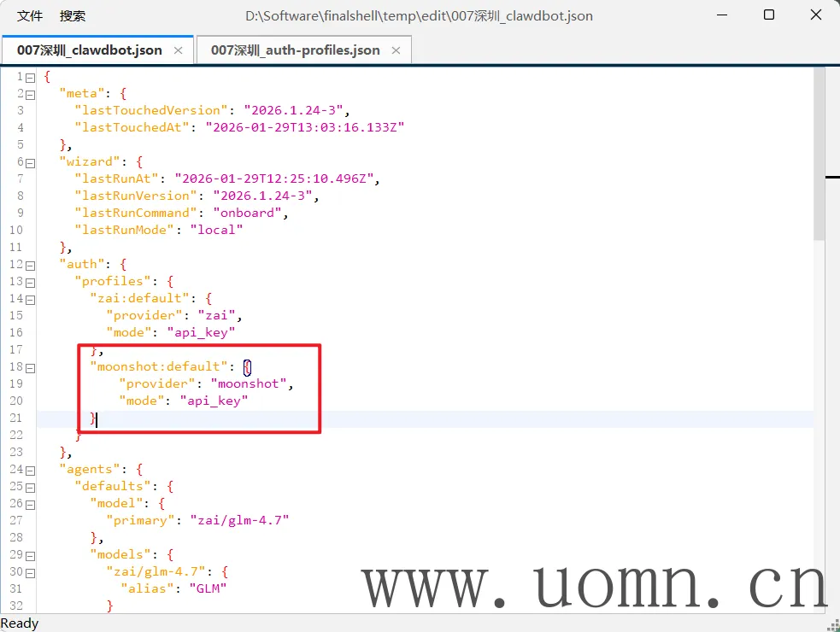Click the vertical scrollbar thumb
This screenshot has height=632, width=840.
819,154
